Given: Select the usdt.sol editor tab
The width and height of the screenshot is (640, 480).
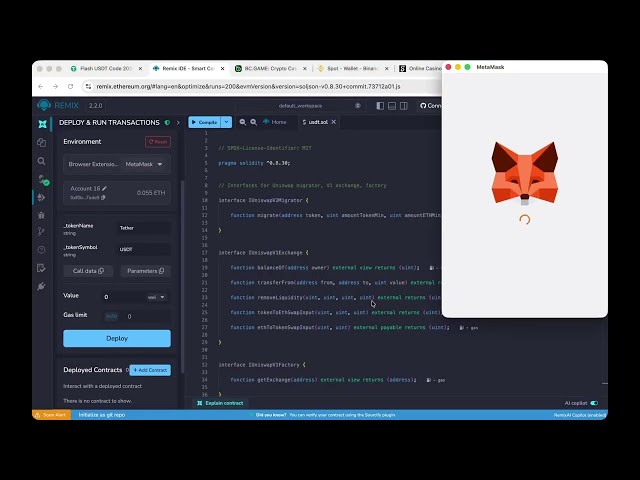Looking at the screenshot, I should point(315,122).
